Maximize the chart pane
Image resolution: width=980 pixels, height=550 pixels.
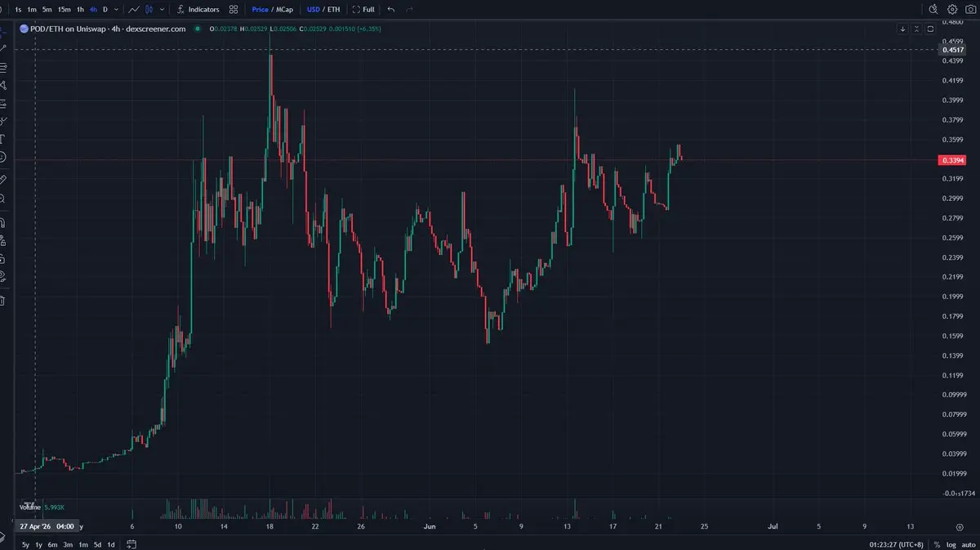point(930,29)
